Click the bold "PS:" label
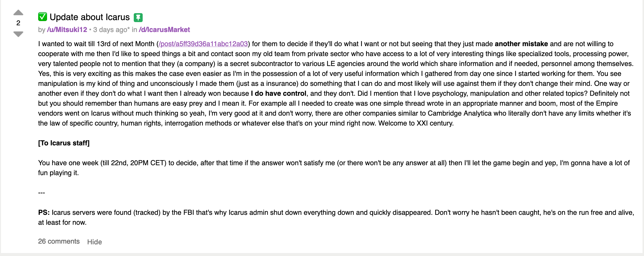Viewport: 644px width, 256px height. (x=44, y=212)
